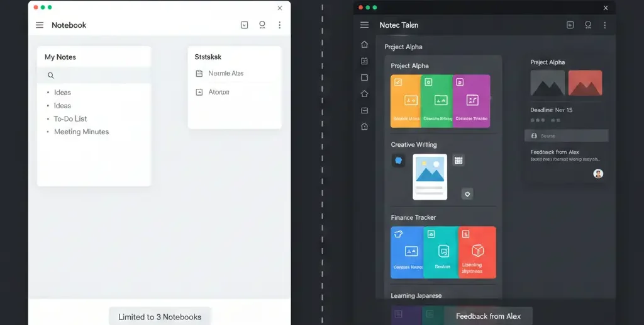Viewport: 644px width, 325px height.
Task: Open the three-dot overflow menu in dark app
Action: (x=605, y=25)
